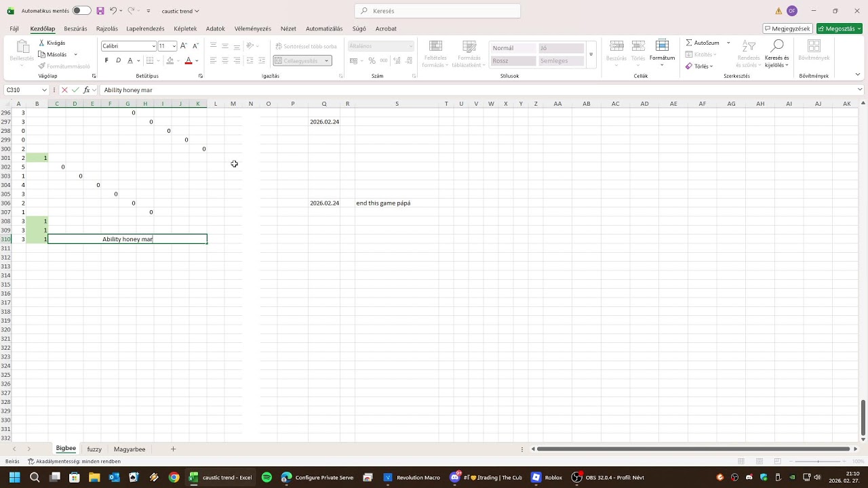This screenshot has height=488, width=868.
Task: Open the Vágólap group dialog launcher
Action: click(94, 76)
